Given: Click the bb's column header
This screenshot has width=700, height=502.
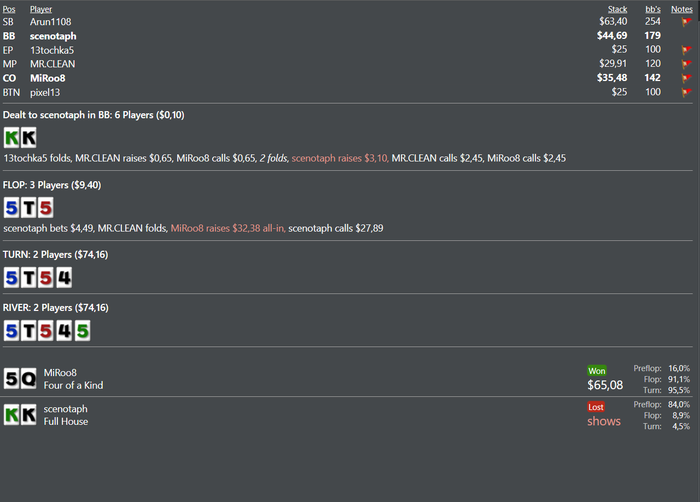Looking at the screenshot, I should pos(650,9).
